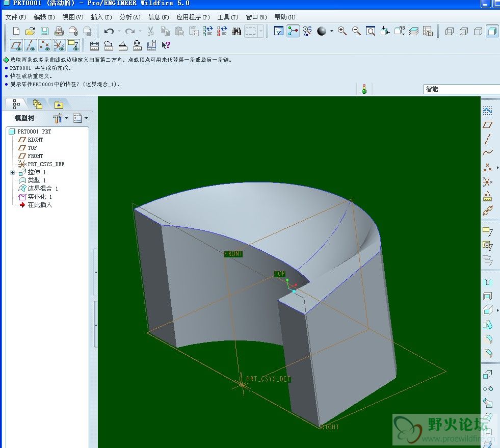500x448 pixels.
Task: Click the traffic light regeneration status icon
Action: point(364,89)
